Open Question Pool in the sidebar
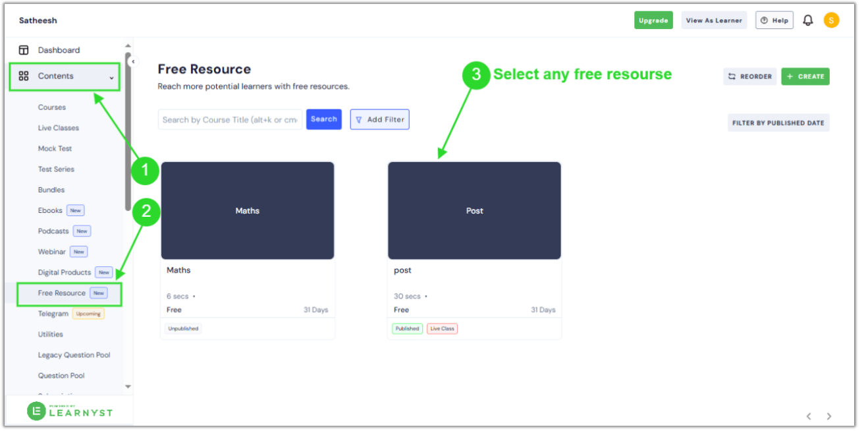 coord(61,376)
